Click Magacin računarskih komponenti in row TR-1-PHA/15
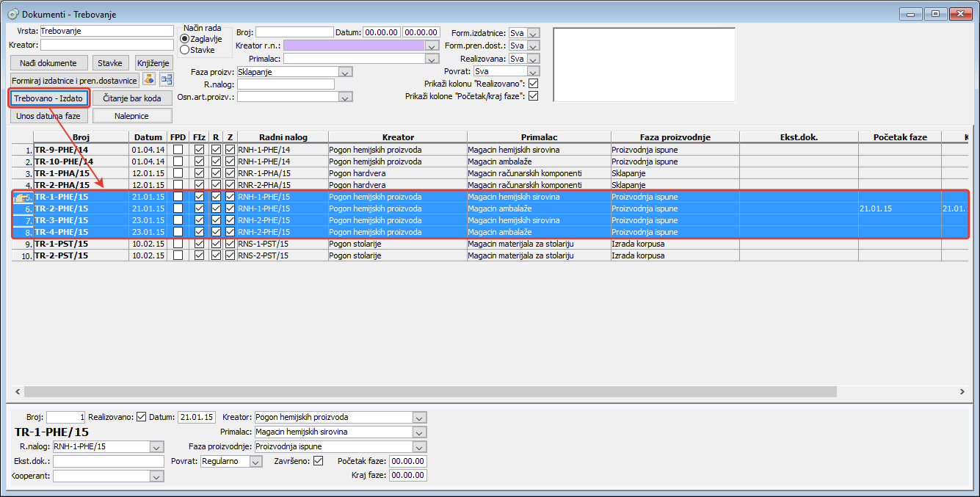The image size is (980, 497). point(539,173)
